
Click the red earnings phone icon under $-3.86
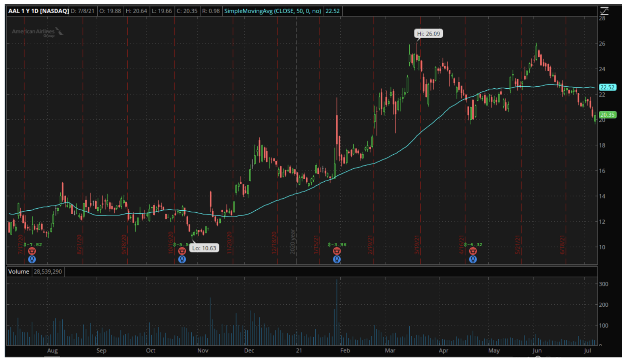pyautogui.click(x=337, y=251)
